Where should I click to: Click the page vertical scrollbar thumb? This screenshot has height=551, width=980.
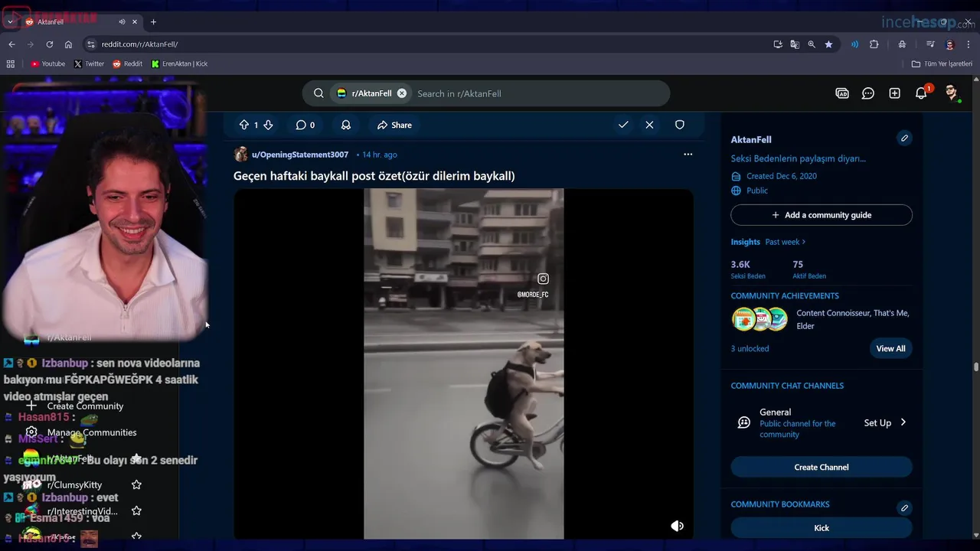tap(975, 367)
